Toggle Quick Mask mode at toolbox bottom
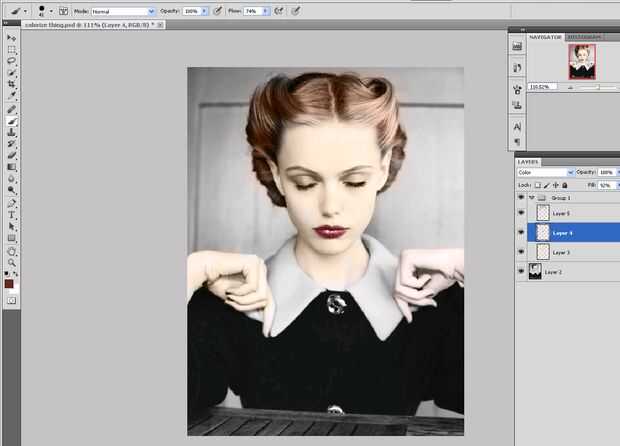This screenshot has height=446, width=620. pos(11,301)
